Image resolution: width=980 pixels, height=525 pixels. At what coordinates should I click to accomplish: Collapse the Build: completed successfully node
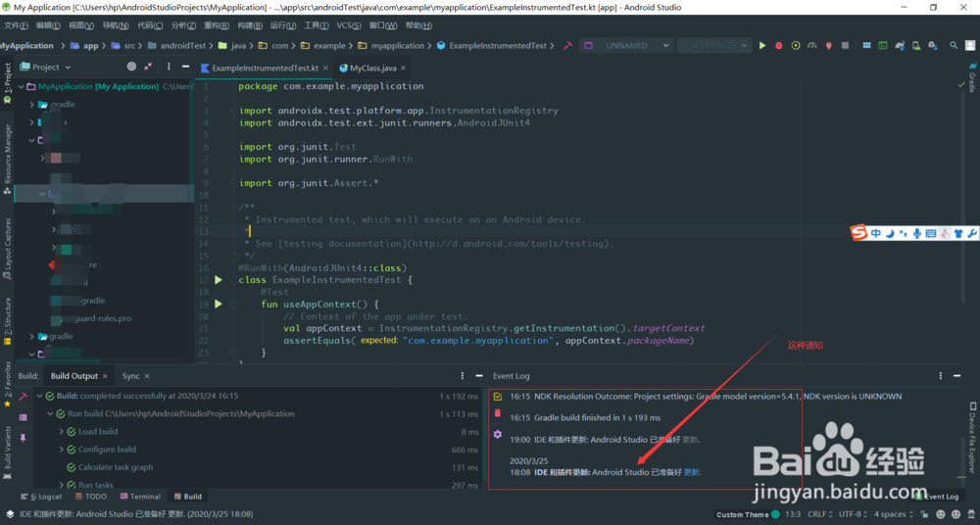click(x=39, y=397)
